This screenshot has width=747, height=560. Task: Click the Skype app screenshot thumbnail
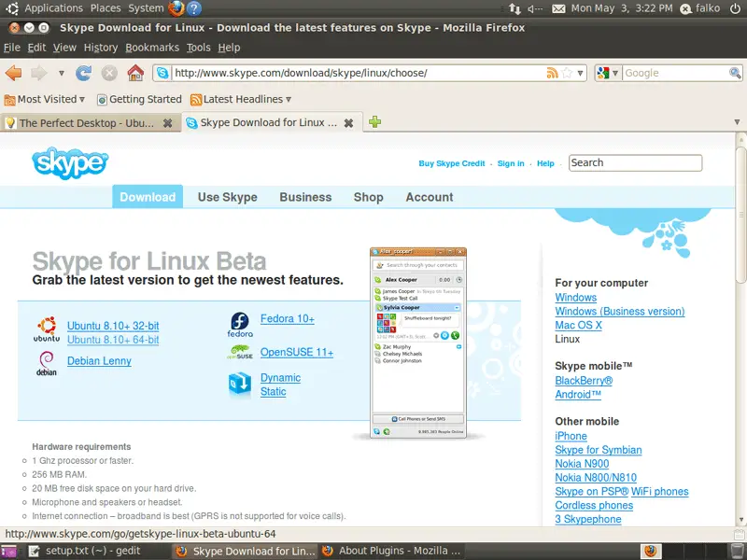coord(418,343)
